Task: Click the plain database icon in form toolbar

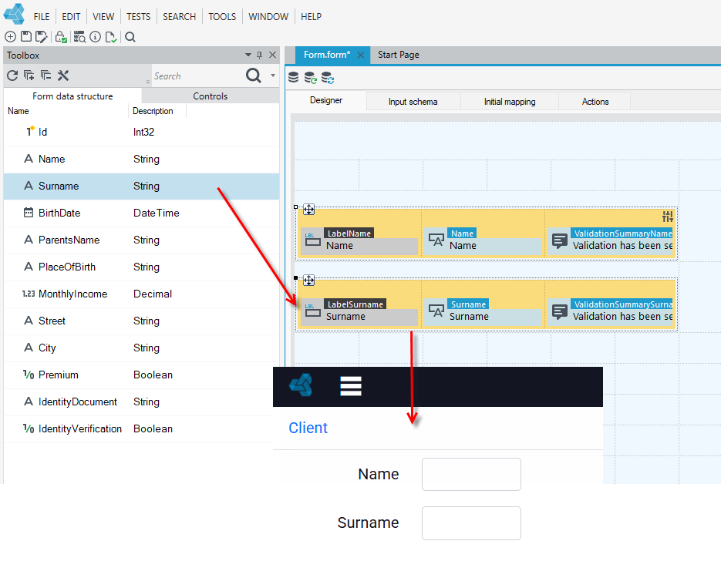Action: pyautogui.click(x=293, y=77)
